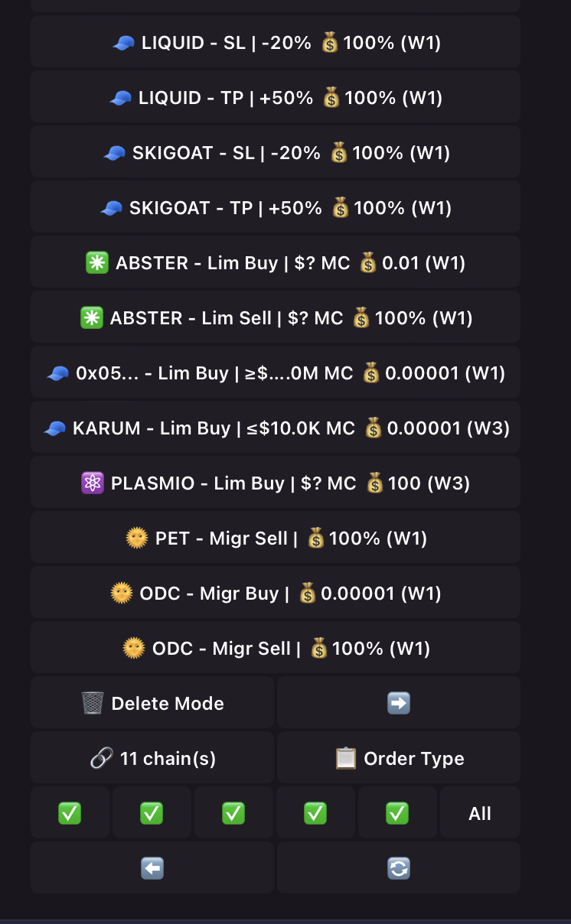The width and height of the screenshot is (571, 924).
Task: Open LIQUID take-profit +50% order
Action: point(276,98)
